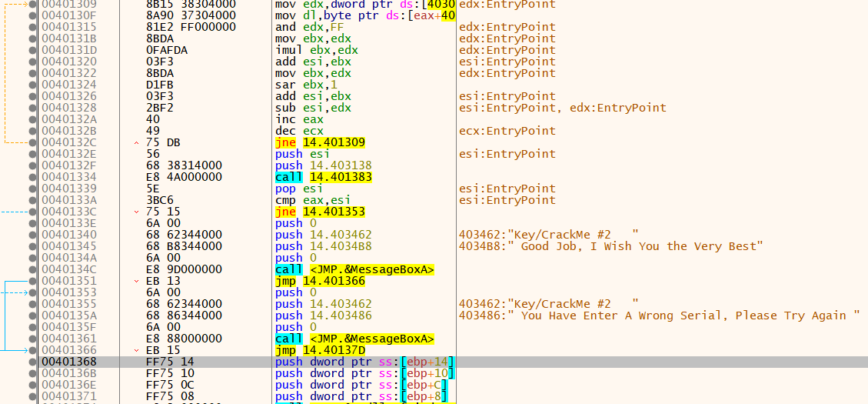Viewport: 868px width, 404px height.
Task: Click opcode bytes 2BF2
Action: coord(159,108)
